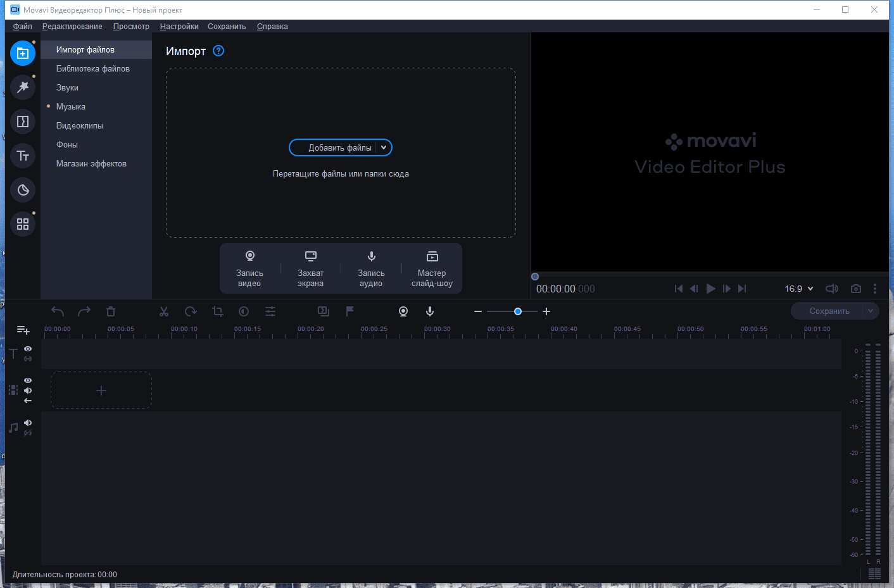Viewport: 894px width, 588px height.
Task: Zoom out timeline with minus icon
Action: tap(478, 311)
